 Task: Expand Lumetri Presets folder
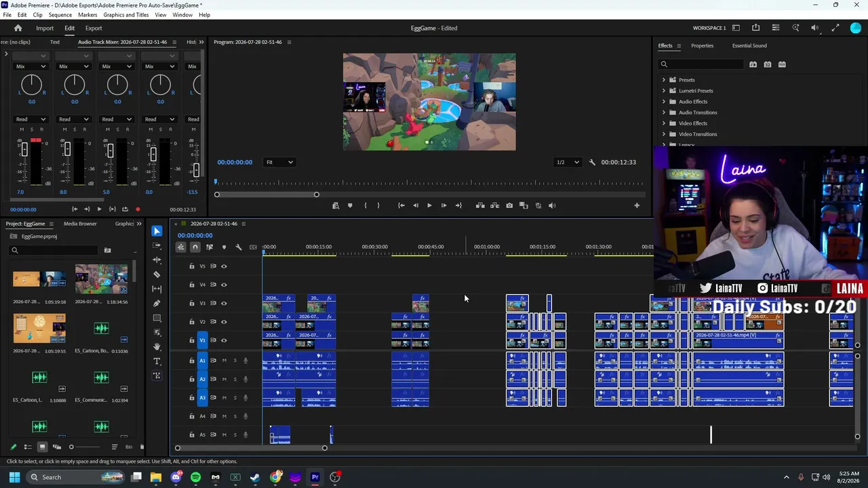click(664, 91)
